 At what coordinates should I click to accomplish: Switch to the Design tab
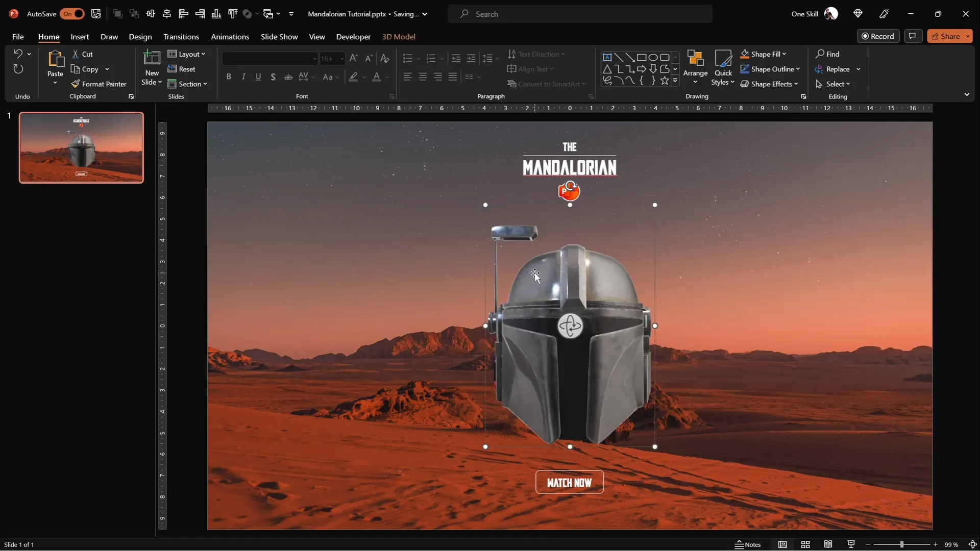[x=140, y=36]
